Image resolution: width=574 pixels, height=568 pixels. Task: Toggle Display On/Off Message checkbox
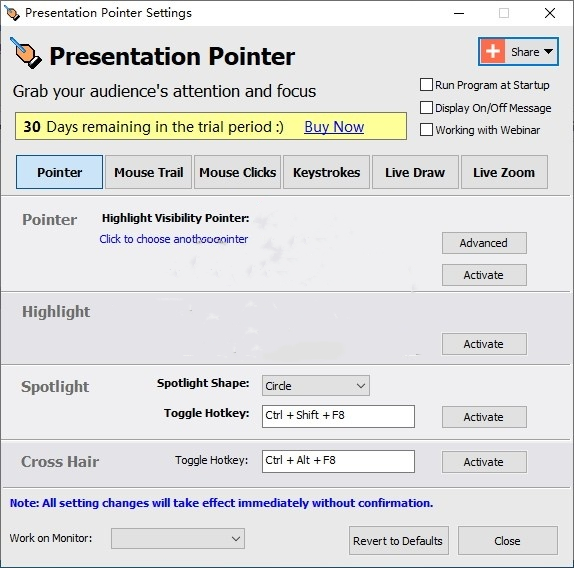coord(426,108)
